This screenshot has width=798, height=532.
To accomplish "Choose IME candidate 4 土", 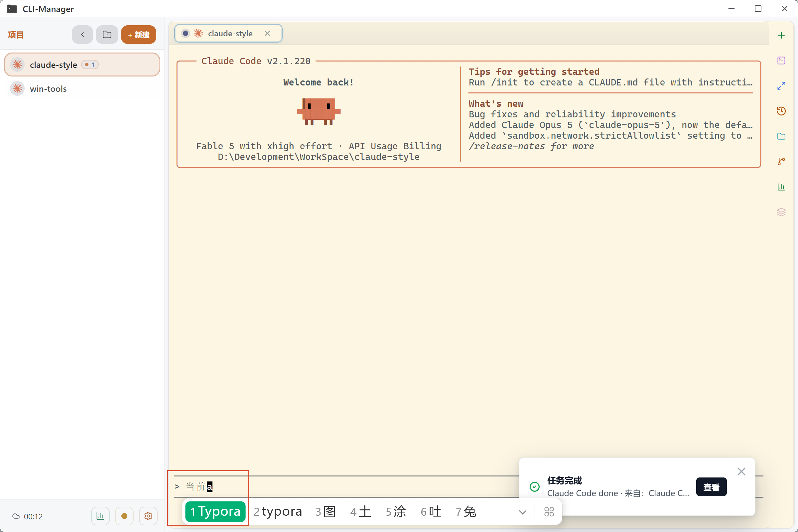I will click(x=361, y=511).
